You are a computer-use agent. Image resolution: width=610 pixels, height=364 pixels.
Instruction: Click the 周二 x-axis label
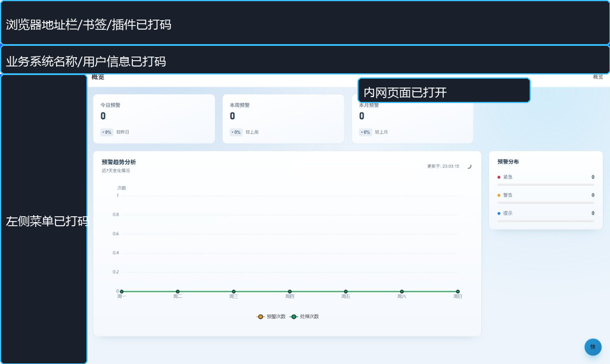[x=178, y=296]
